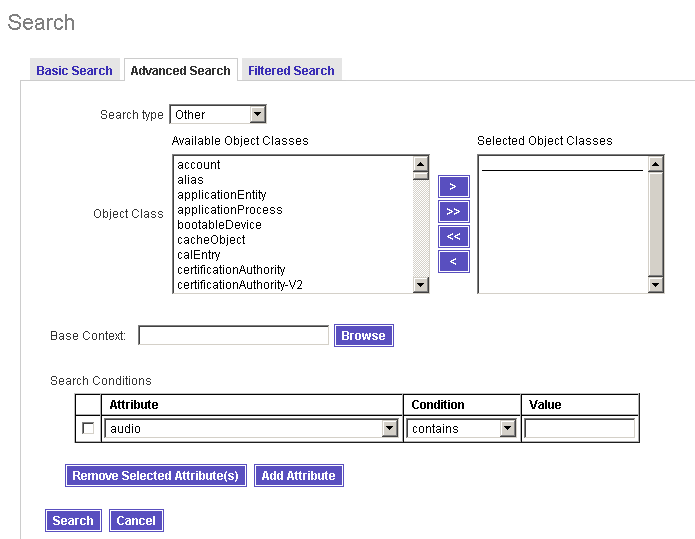Select the Advanced Search tab
The image size is (695, 539).
click(x=181, y=70)
